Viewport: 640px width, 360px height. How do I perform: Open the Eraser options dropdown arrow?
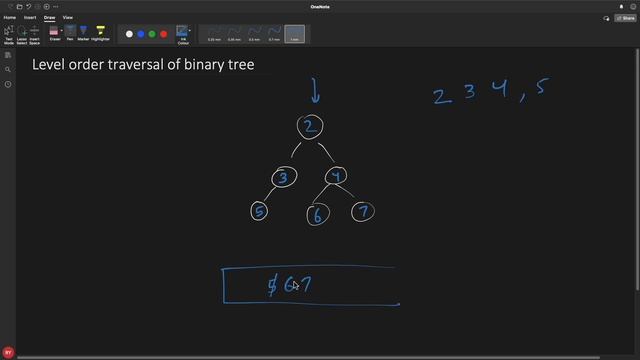tap(62, 31)
